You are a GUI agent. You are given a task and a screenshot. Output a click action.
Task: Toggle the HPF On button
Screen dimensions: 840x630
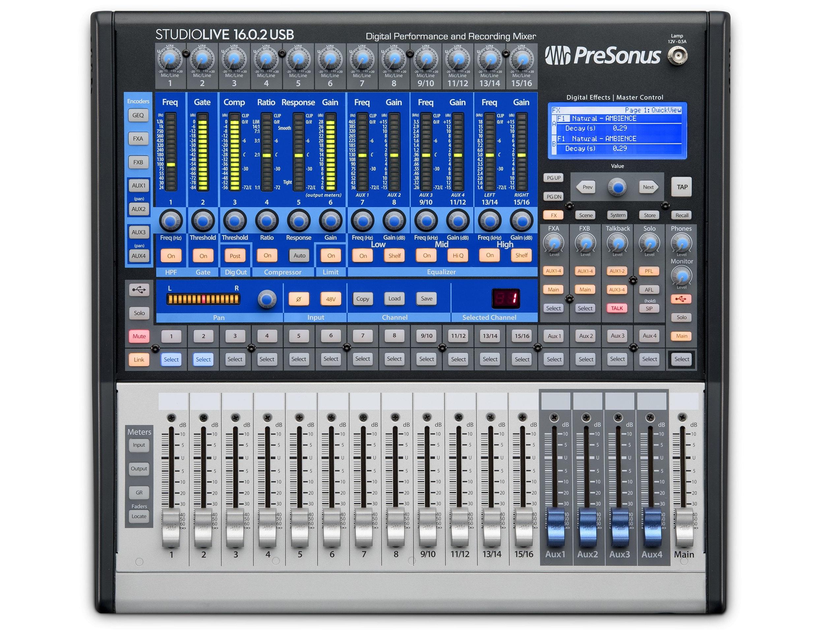click(x=171, y=255)
